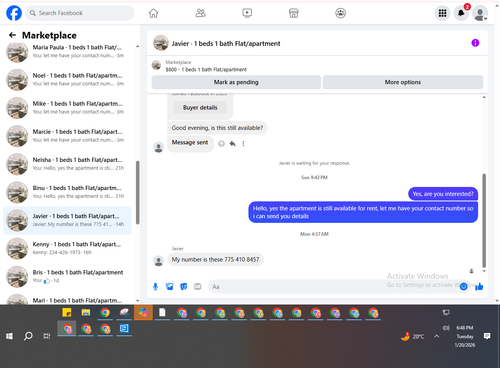Click the chat messages scrollbar
Screen dimensions: 500x368
484,221
